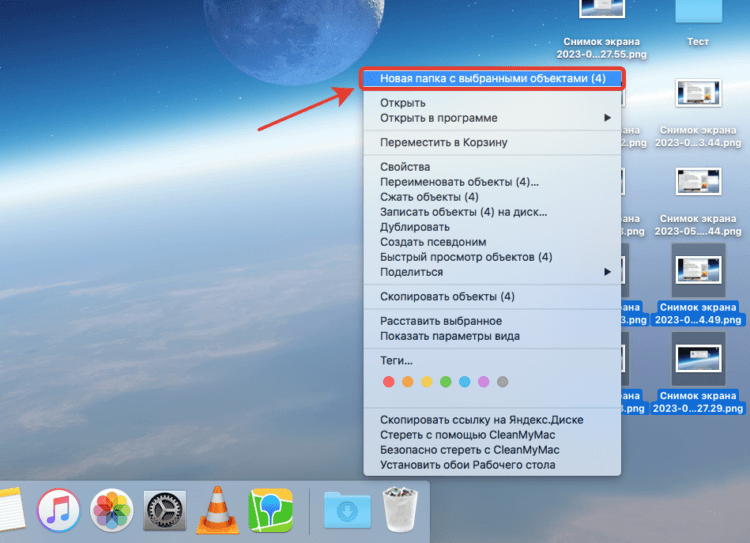The height and width of the screenshot is (543, 750).
Task: Launch Photos app in the Dock
Action: pos(112,510)
